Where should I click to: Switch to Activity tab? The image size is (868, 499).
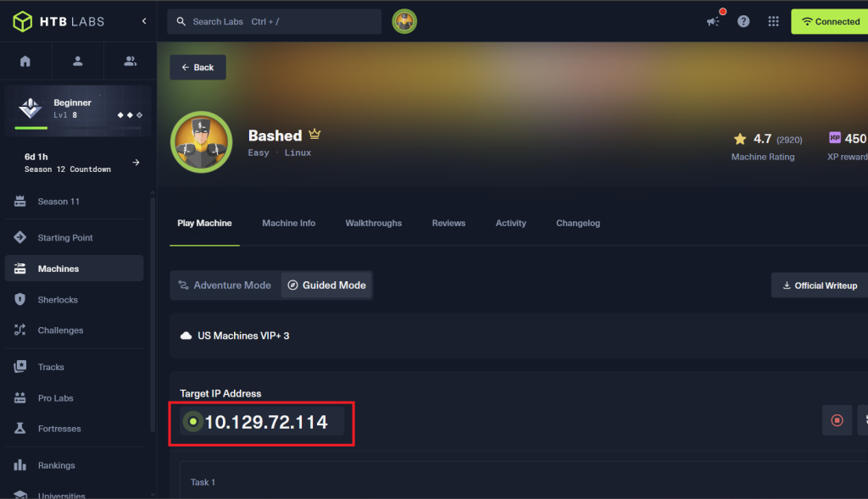point(511,223)
